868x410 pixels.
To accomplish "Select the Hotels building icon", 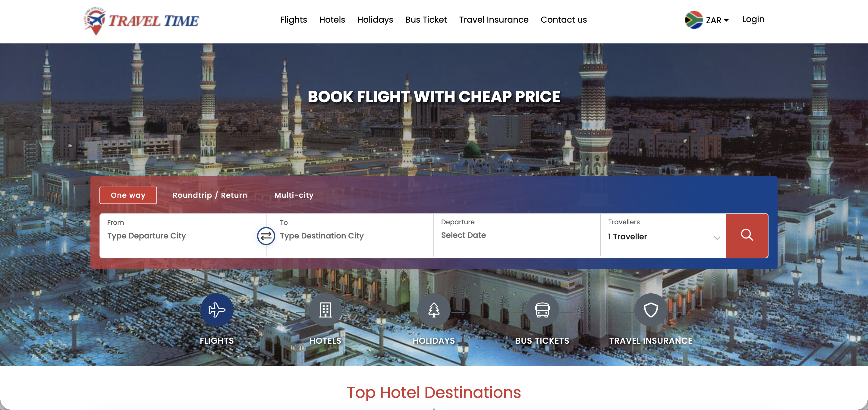I will pos(325,310).
